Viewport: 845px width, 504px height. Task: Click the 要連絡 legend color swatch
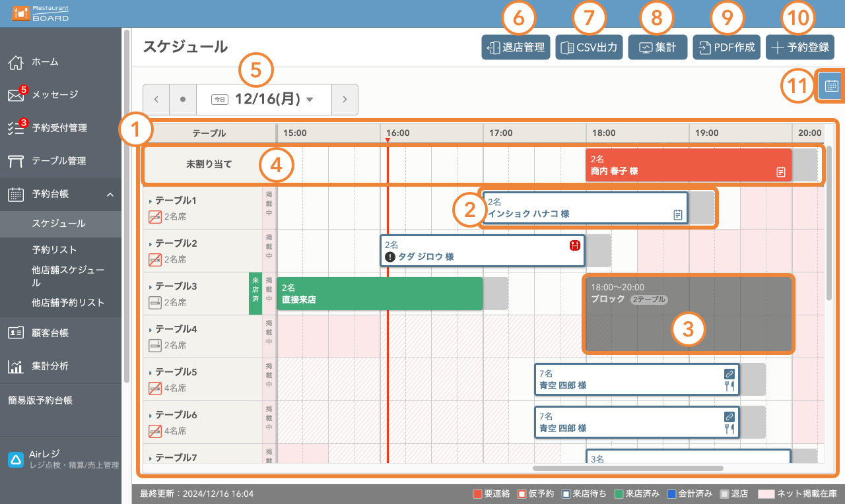click(477, 494)
